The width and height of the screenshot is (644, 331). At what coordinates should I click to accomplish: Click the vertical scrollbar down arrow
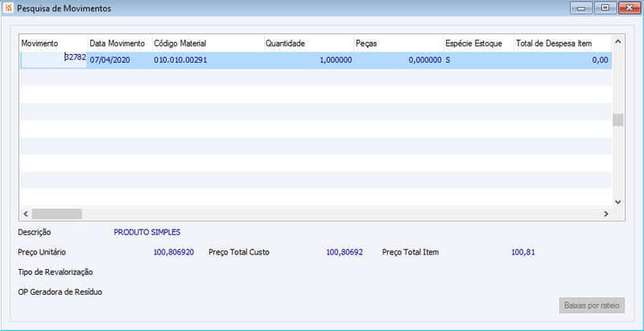tap(618, 201)
